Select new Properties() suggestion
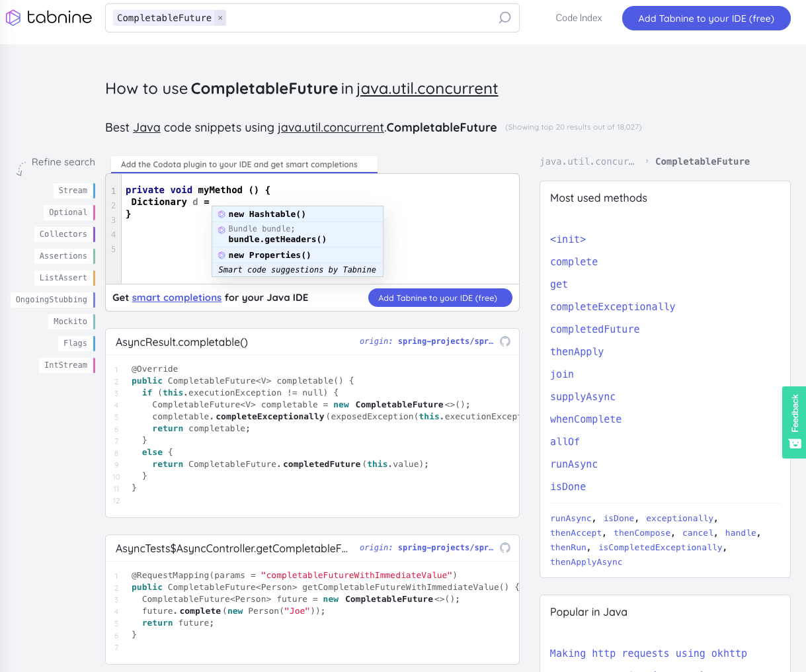806x672 pixels. point(298,255)
